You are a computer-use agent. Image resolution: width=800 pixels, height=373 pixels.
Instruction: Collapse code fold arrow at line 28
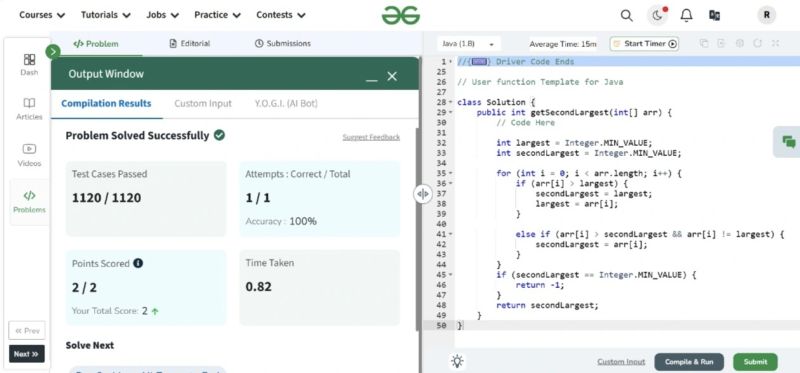pos(451,102)
